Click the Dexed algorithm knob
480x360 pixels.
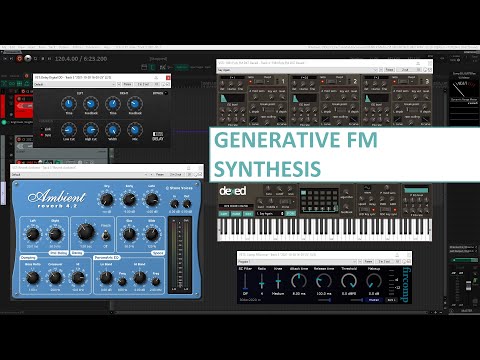tap(346, 192)
